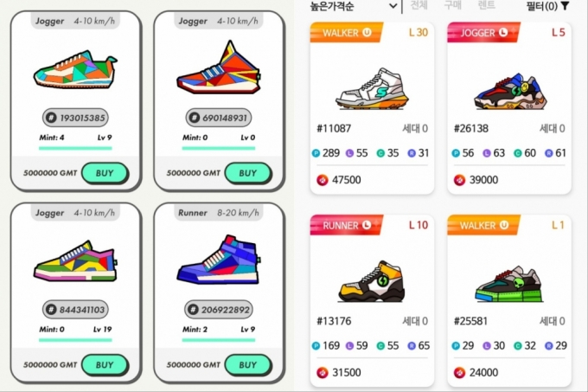Switch to the 전체 tab
The width and height of the screenshot is (588, 392).
click(419, 5)
